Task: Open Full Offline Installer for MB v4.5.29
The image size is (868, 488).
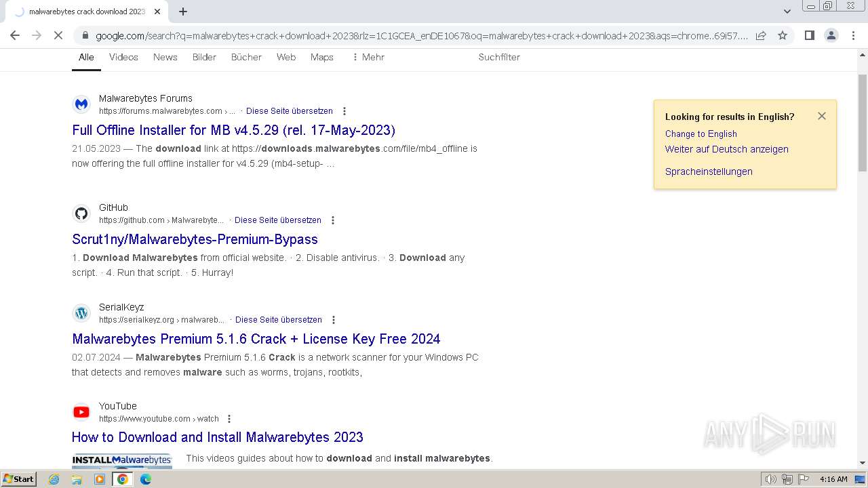Action: pyautogui.click(x=234, y=130)
